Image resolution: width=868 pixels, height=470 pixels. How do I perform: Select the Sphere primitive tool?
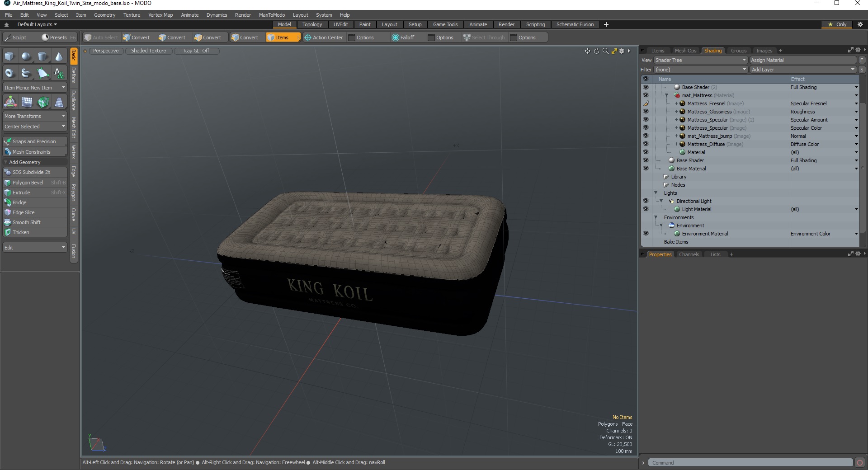26,56
